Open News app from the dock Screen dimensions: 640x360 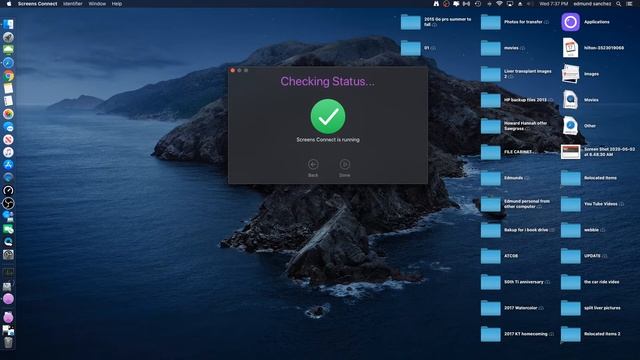pos(8,140)
